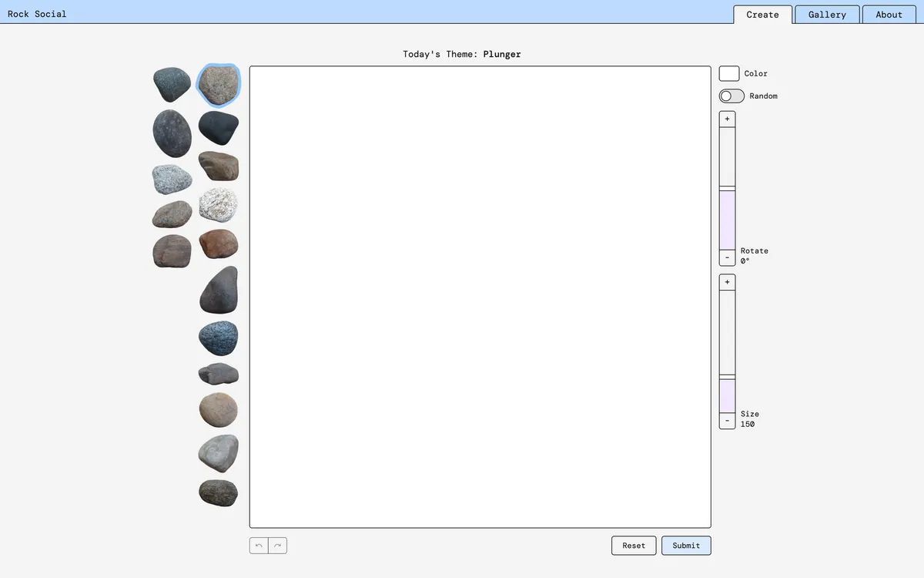
Task: Select the light gray speckled granite rock
Action: click(x=172, y=180)
